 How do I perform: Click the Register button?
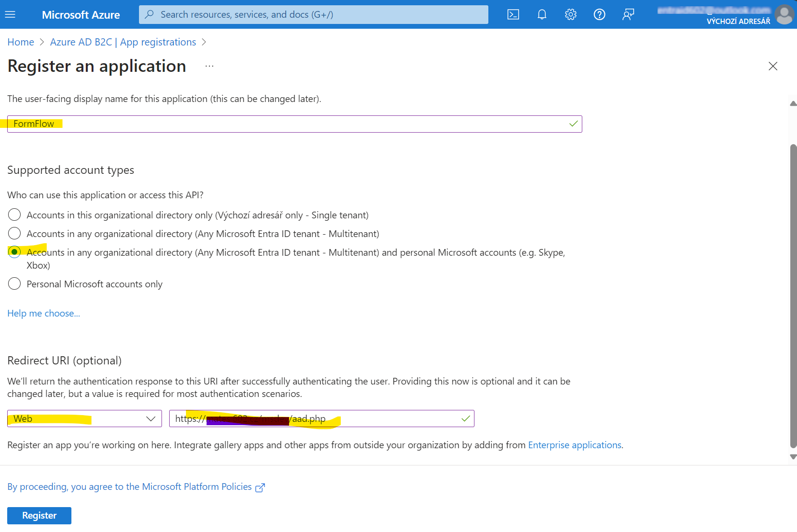coord(39,515)
